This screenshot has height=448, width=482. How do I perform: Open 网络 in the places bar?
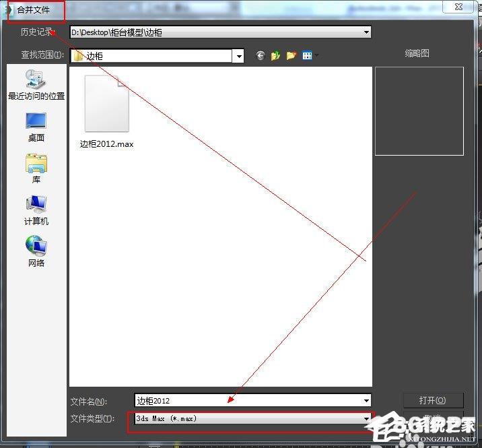click(x=36, y=252)
